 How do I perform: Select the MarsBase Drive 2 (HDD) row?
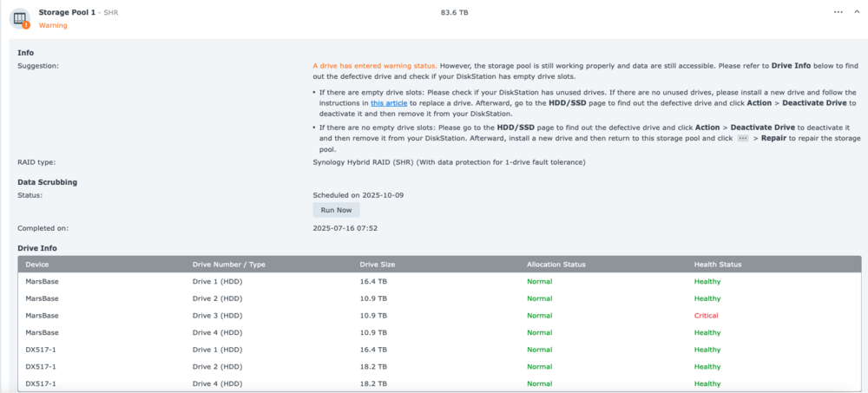(x=439, y=298)
